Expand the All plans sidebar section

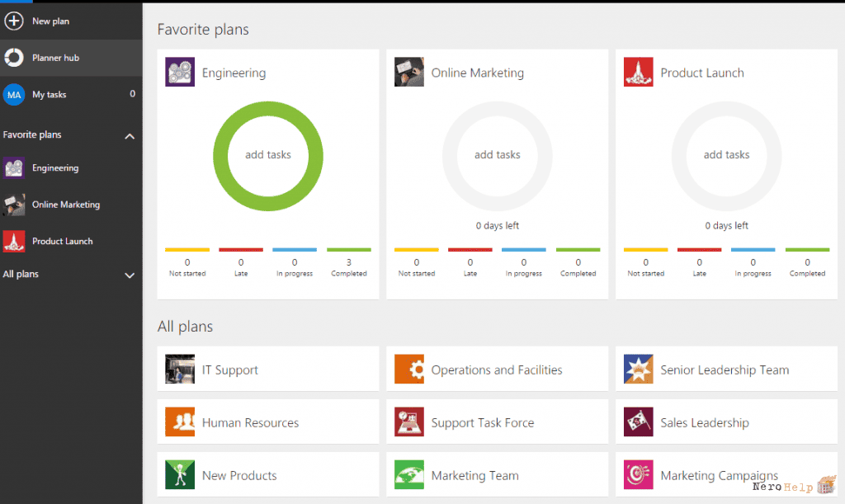point(130,276)
